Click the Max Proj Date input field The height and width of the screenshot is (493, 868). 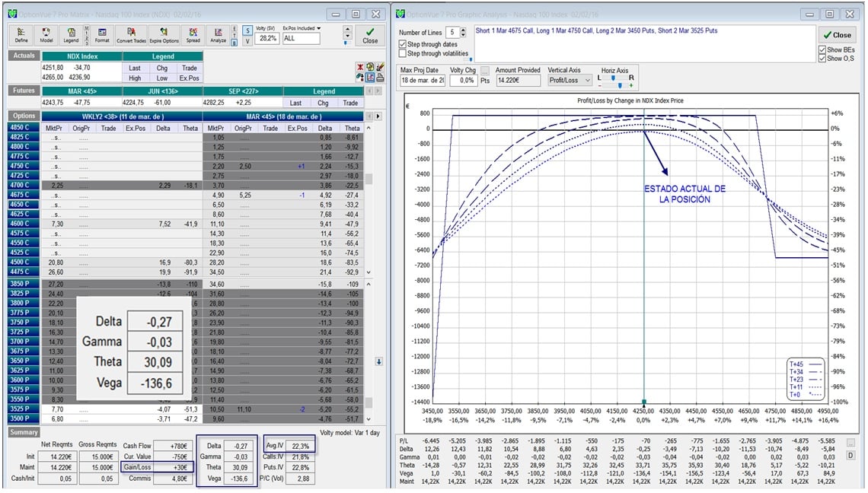coord(422,81)
